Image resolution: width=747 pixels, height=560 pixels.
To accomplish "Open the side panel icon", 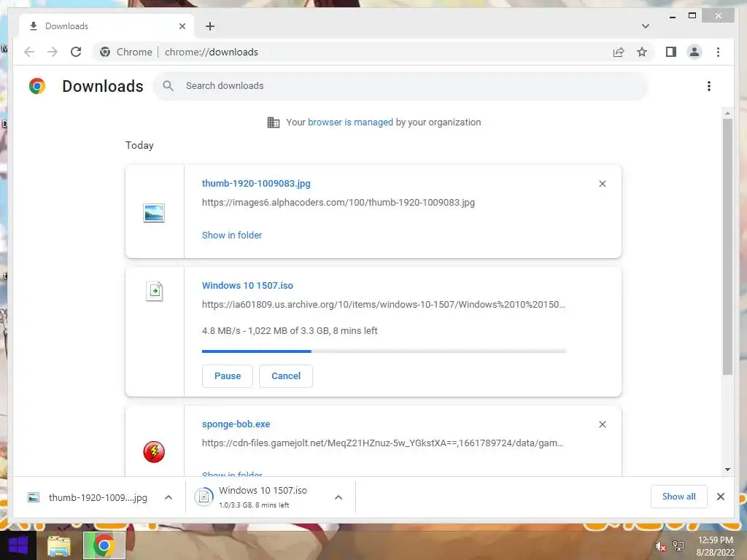I will click(671, 52).
